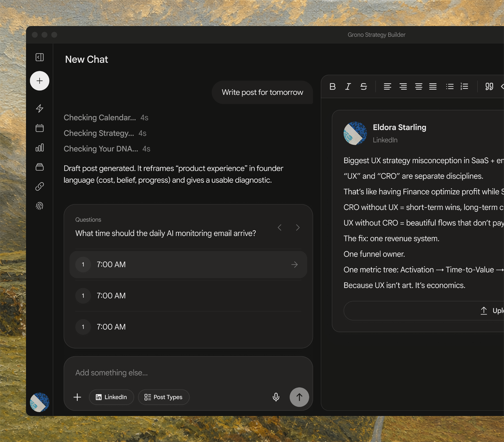Click the arrow on the highlighted 7:00 AM row
Viewport: 504px width, 442px height.
[295, 265]
